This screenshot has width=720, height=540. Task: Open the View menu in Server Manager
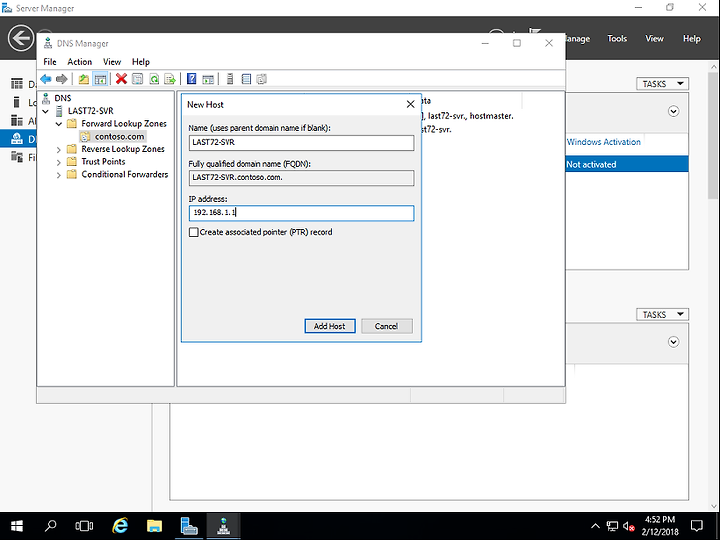654,39
